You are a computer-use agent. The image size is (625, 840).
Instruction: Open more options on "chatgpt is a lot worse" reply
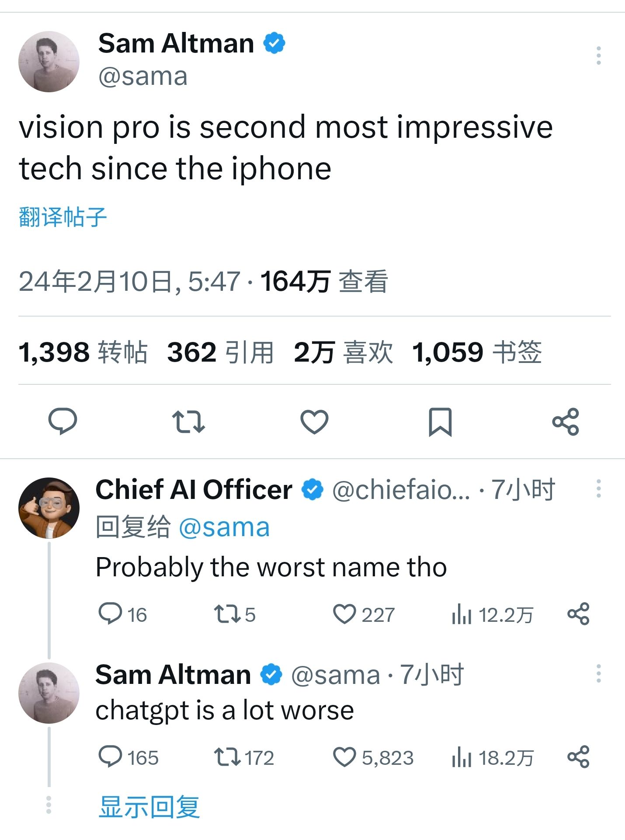[x=598, y=673]
